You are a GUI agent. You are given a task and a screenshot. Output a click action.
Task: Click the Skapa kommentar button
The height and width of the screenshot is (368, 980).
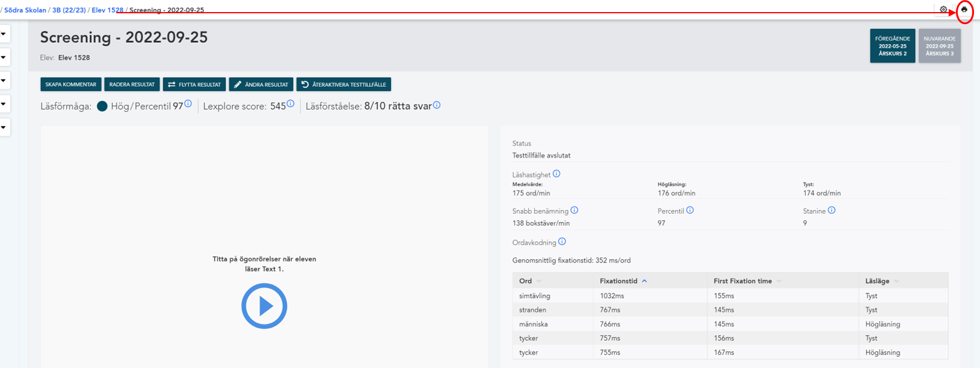tap(71, 84)
